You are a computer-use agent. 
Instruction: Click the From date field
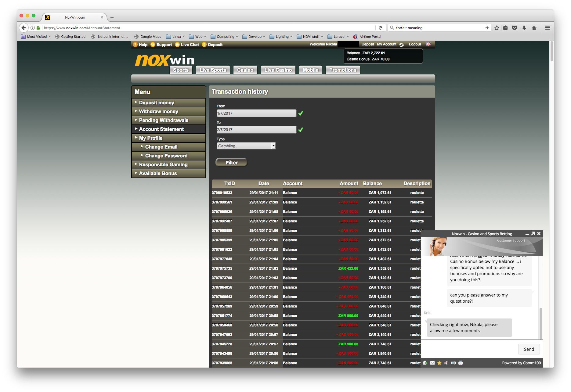256,113
